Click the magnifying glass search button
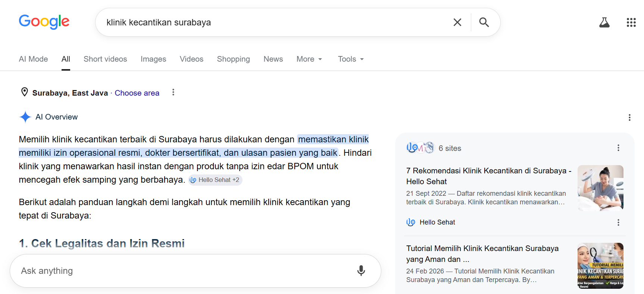This screenshot has width=644, height=294. pos(484,22)
